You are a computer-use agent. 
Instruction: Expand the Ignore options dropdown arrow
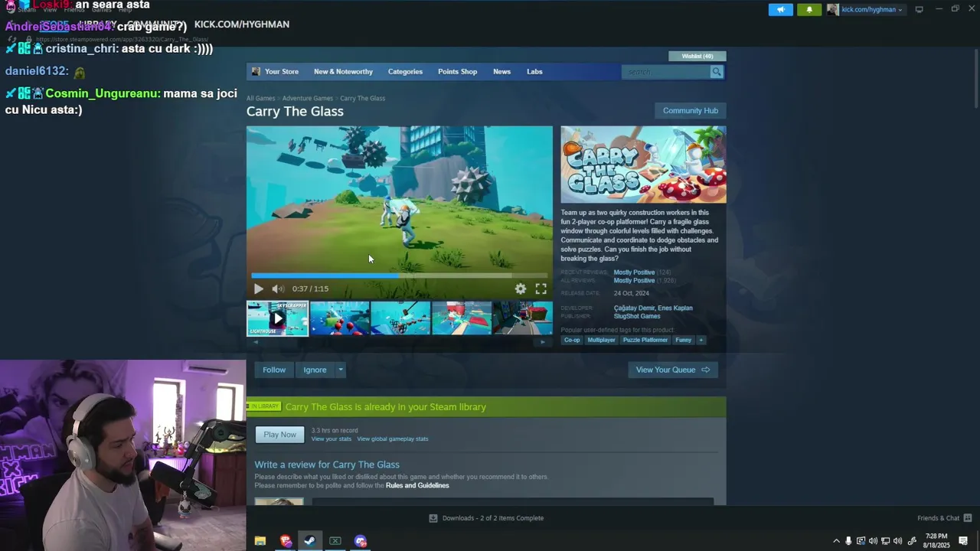[341, 370]
